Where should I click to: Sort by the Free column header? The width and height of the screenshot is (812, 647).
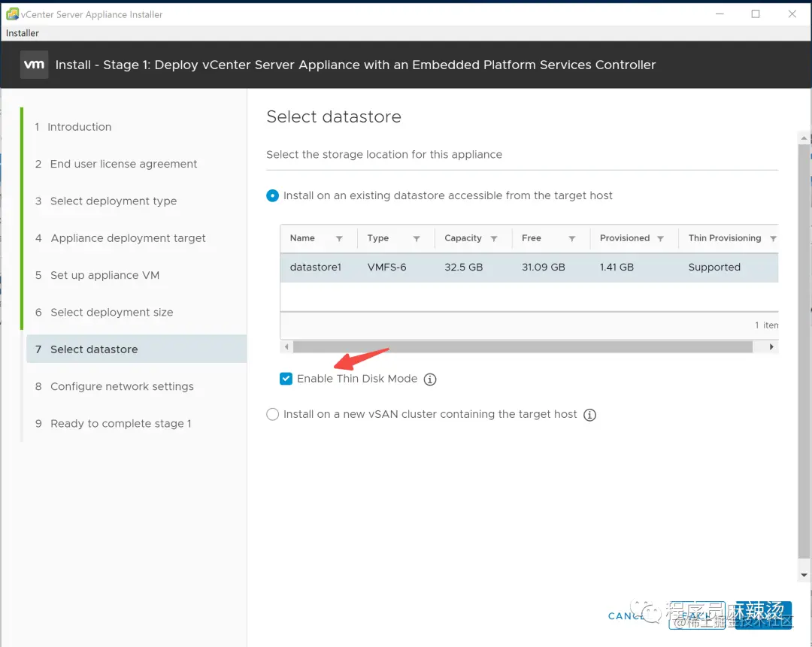click(532, 238)
